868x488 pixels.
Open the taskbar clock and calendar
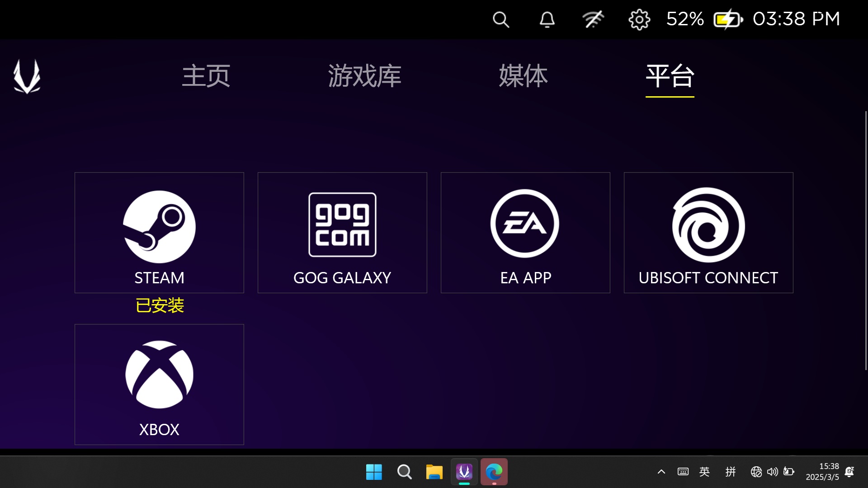pos(822,472)
